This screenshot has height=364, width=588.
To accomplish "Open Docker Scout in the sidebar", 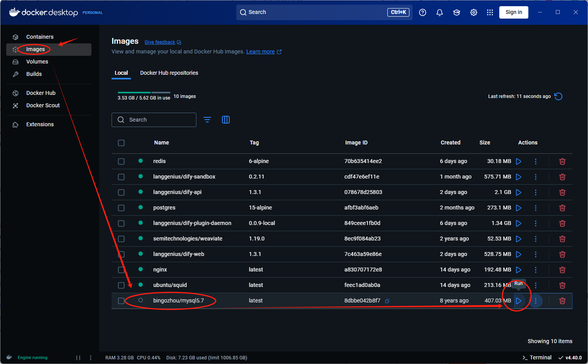I will click(x=49, y=105).
